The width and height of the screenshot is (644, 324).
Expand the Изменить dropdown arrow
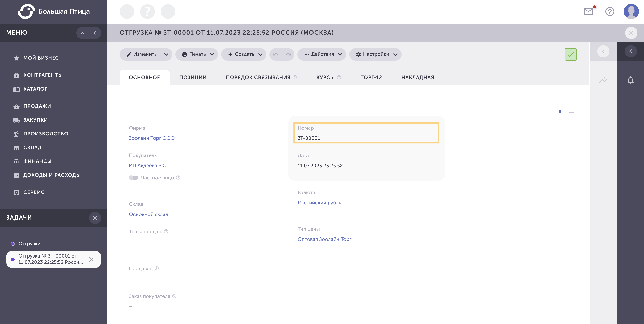tap(166, 54)
